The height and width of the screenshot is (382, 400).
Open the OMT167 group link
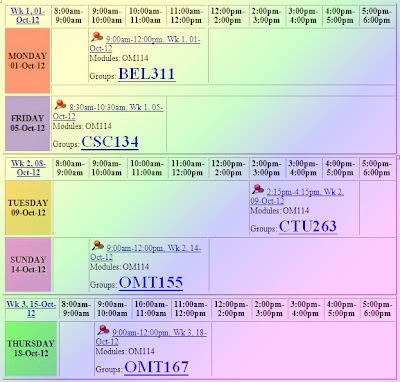(156, 367)
